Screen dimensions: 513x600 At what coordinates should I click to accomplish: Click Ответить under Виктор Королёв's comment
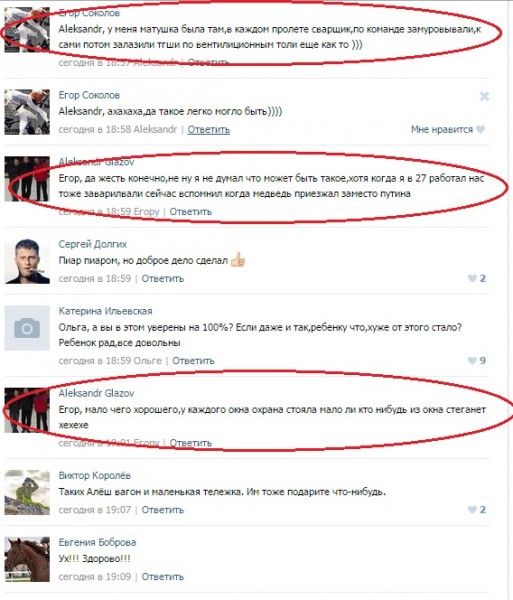click(163, 510)
